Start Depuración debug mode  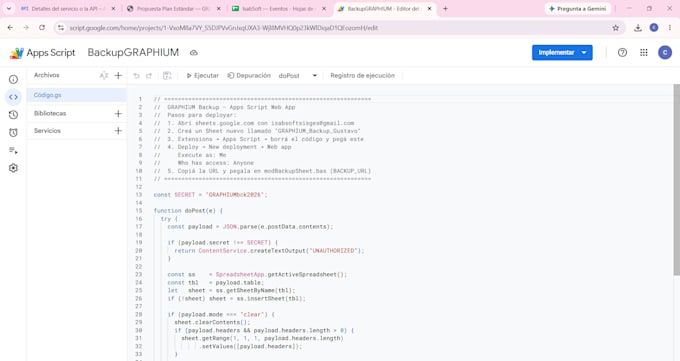pos(249,75)
